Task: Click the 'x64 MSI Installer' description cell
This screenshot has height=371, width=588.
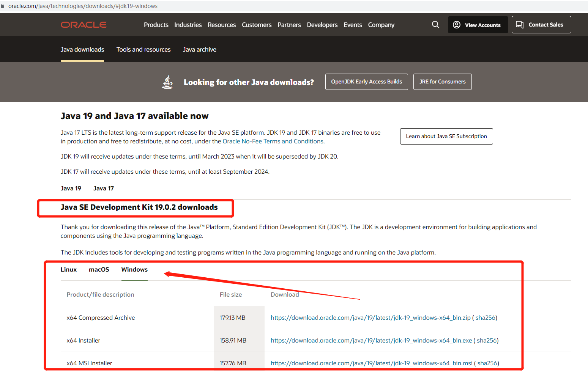Action: (90, 363)
